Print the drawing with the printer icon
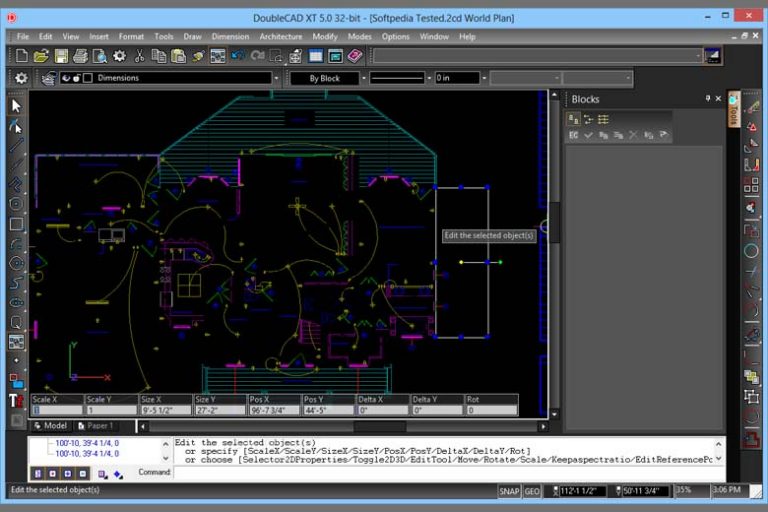 (80, 56)
